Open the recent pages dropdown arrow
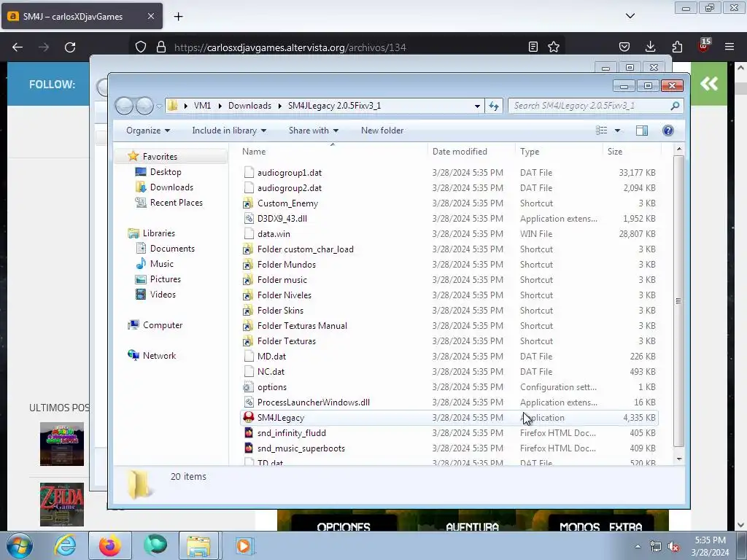This screenshot has height=560, width=747. tap(159, 106)
